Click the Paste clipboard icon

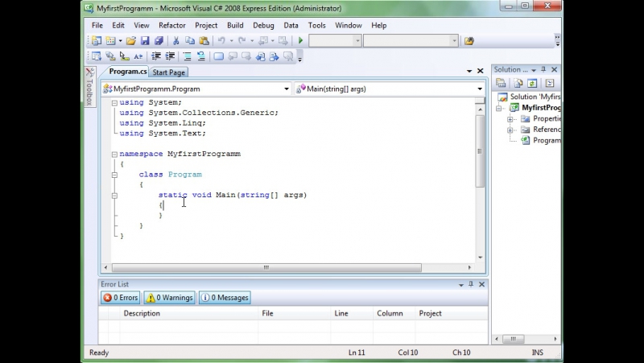pos(204,41)
